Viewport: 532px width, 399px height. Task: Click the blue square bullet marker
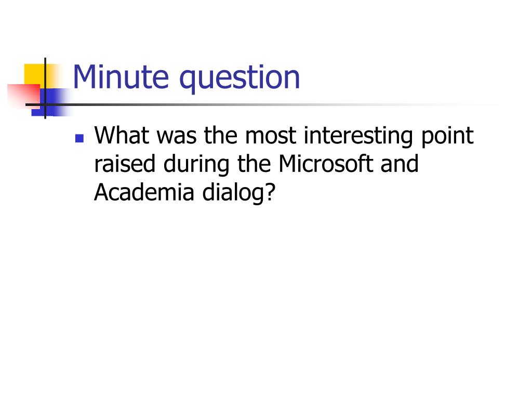click(x=79, y=138)
